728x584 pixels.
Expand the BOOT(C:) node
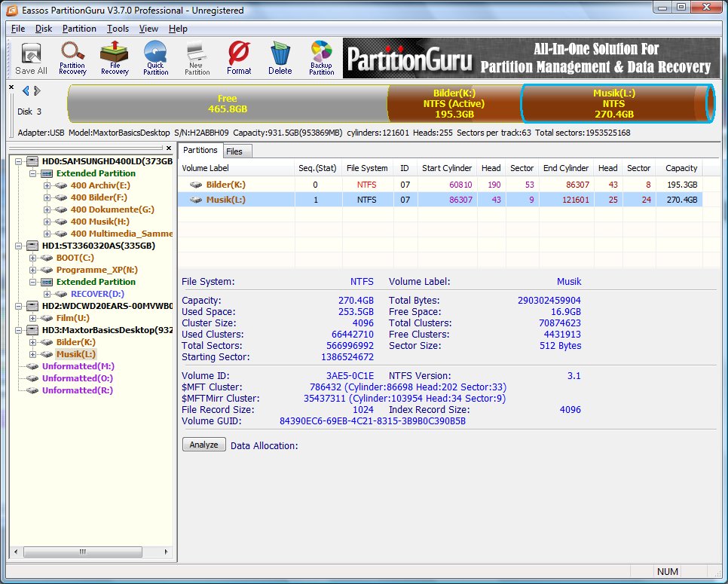point(32,258)
